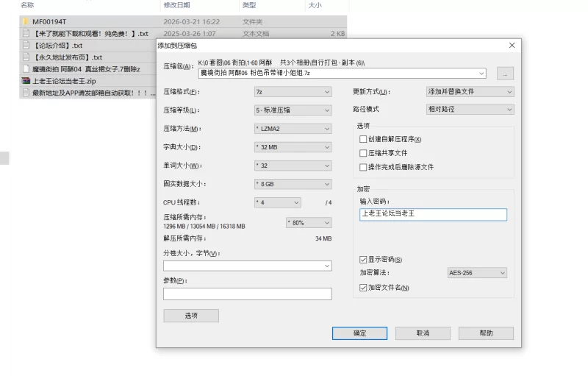Sort by the 名称 column header

click(x=27, y=5)
